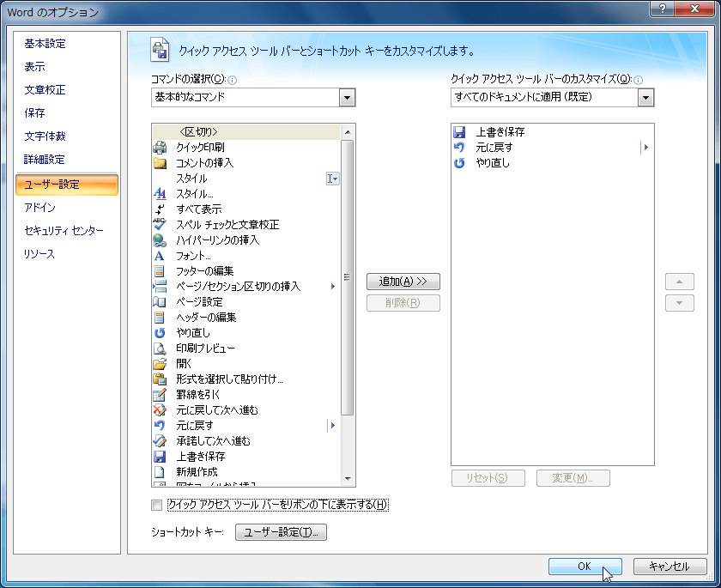The width and height of the screenshot is (721, 588).
Task: Expand ページ/セクション区切りの挿入 submenu arrow
Action: 333,287
